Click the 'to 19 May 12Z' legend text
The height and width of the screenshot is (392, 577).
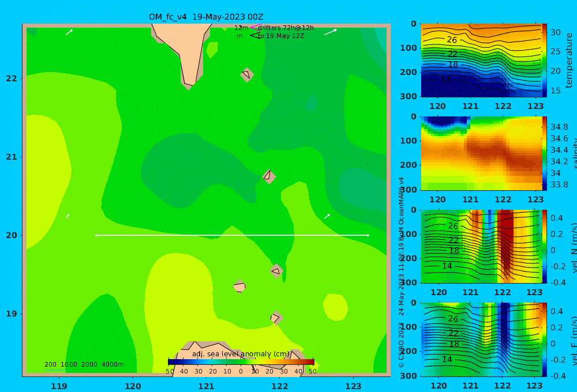coord(281,36)
